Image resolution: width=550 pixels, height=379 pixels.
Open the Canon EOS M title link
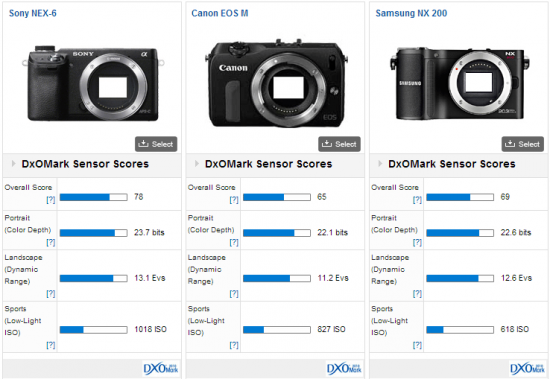220,13
